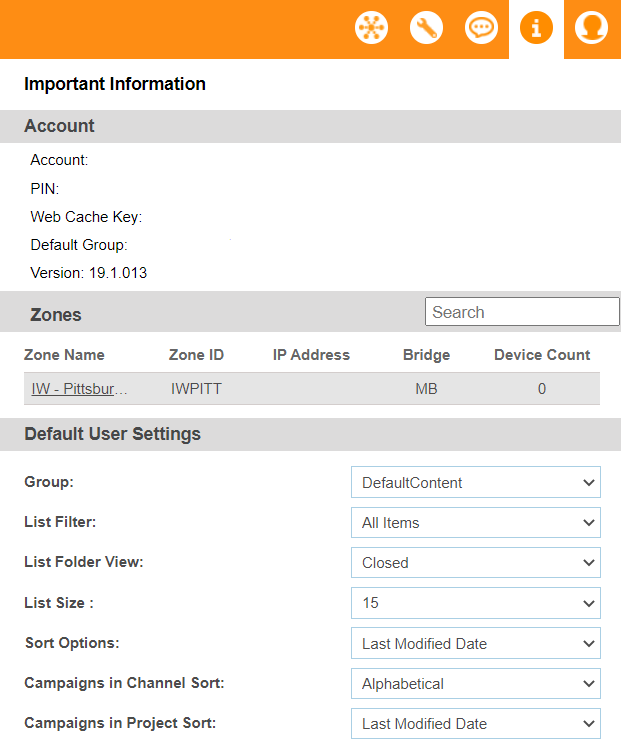
Task: Click the Zone Name column header
Action: pos(64,355)
